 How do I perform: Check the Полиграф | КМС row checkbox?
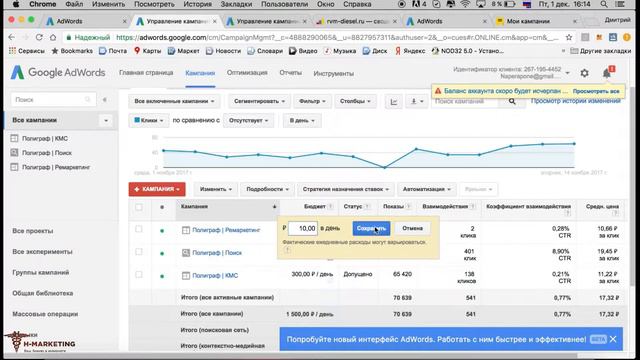tap(139, 275)
